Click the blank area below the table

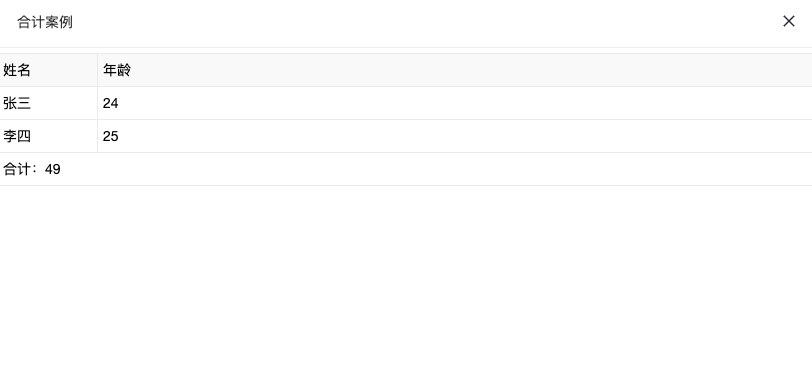[x=406, y=279]
